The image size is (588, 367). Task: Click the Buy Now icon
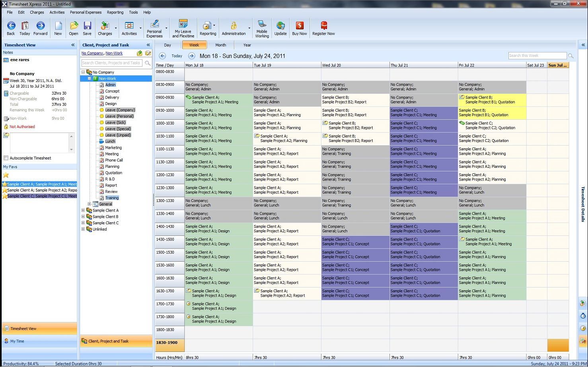(x=300, y=28)
